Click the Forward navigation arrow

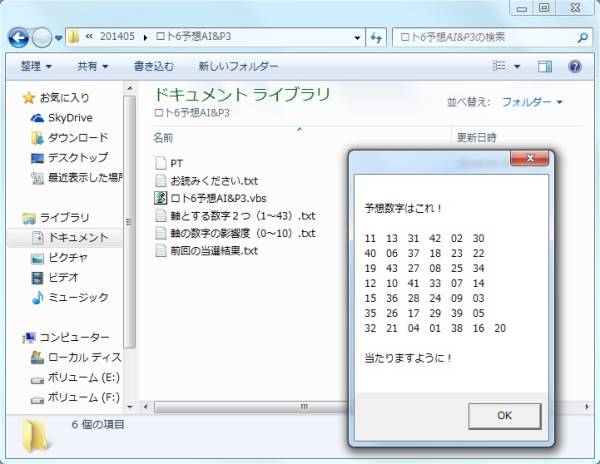pos(42,37)
